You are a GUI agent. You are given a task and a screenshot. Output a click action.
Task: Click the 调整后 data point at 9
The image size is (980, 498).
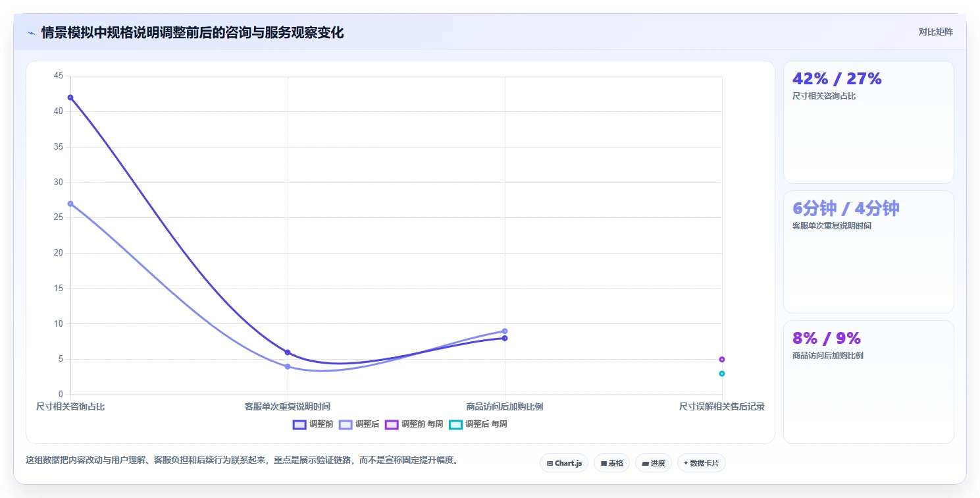(505, 331)
